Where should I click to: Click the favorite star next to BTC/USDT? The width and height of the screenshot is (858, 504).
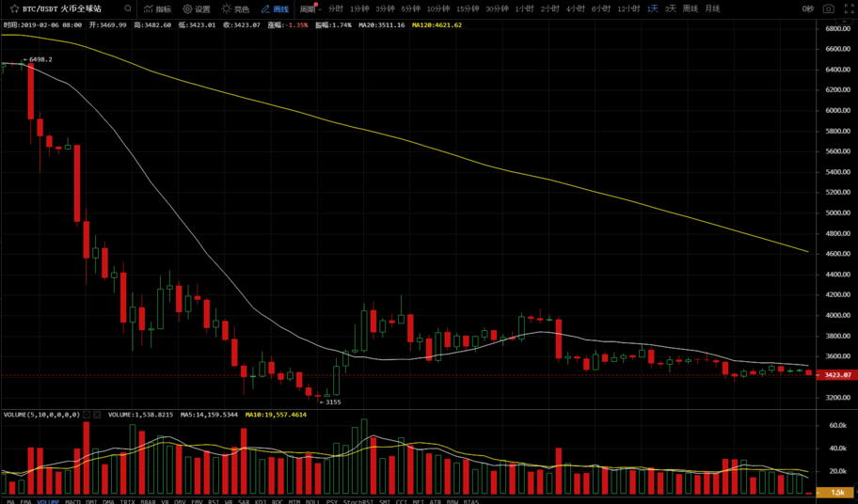click(x=14, y=8)
